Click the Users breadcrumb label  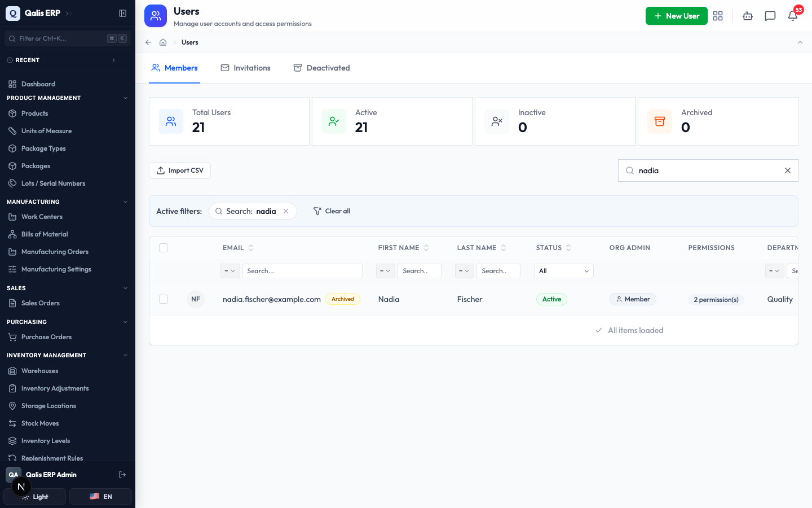(x=190, y=42)
